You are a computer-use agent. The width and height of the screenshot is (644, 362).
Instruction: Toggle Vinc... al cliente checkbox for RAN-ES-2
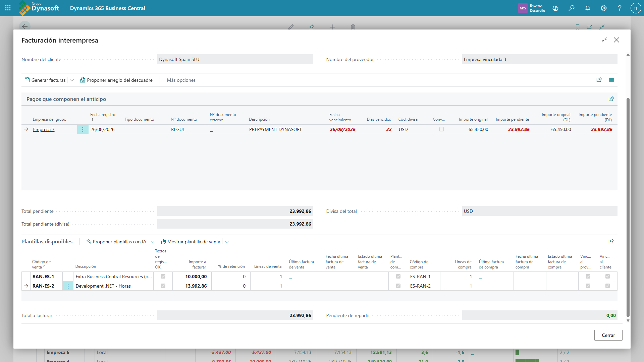(x=607, y=286)
